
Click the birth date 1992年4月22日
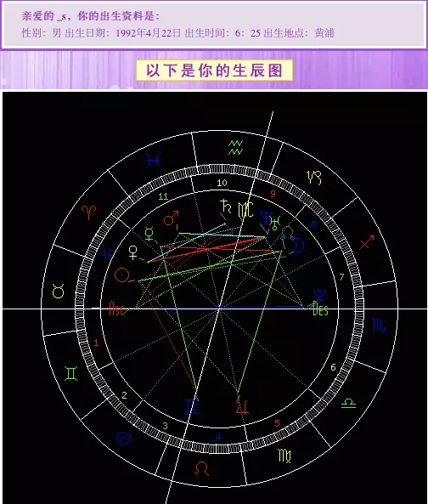tap(148, 33)
